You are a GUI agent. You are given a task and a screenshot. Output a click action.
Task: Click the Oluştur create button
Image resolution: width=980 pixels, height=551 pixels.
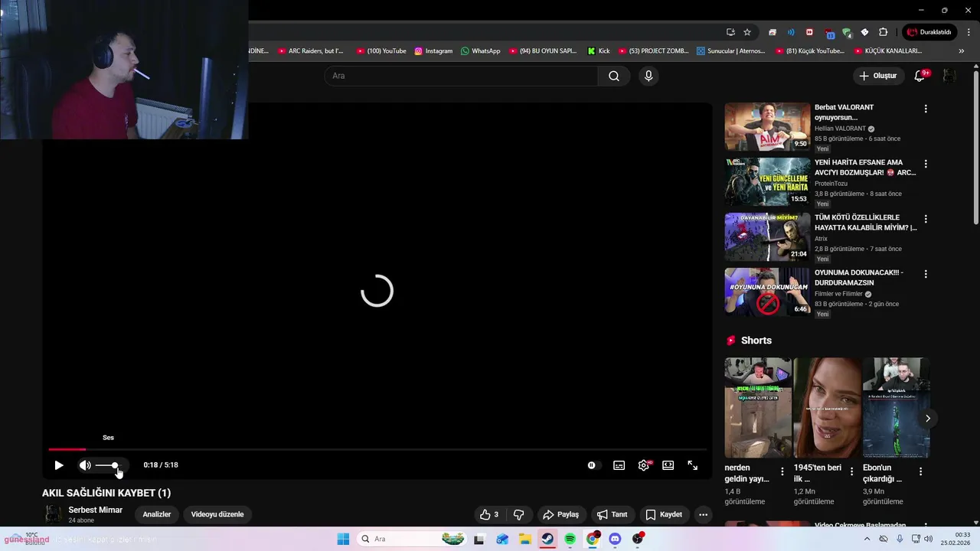pyautogui.click(x=877, y=76)
